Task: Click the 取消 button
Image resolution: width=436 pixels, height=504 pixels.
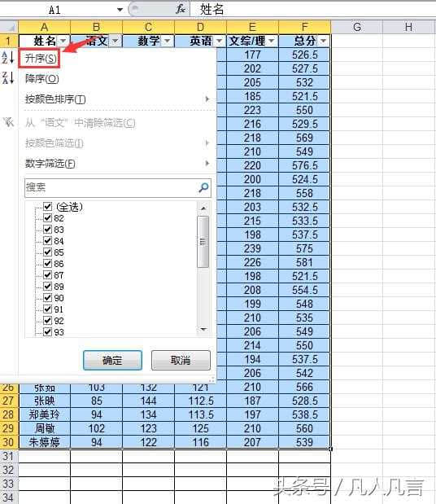Action: click(x=181, y=361)
